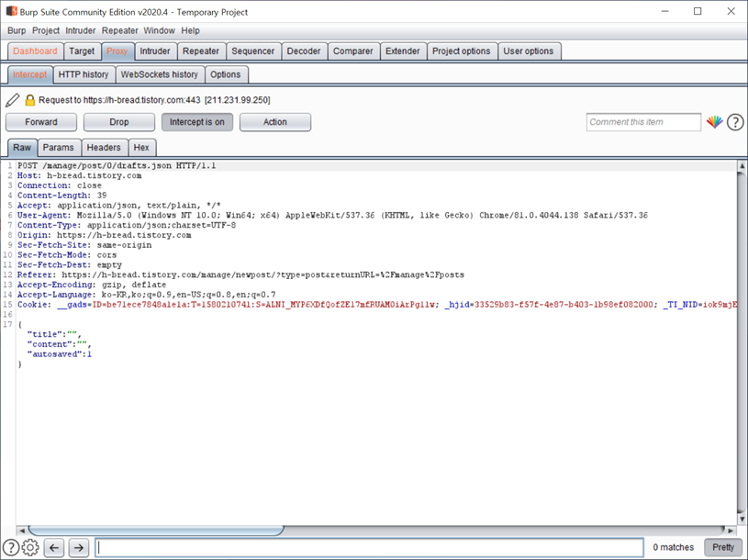Click the Forward button
748x560 pixels.
point(41,122)
